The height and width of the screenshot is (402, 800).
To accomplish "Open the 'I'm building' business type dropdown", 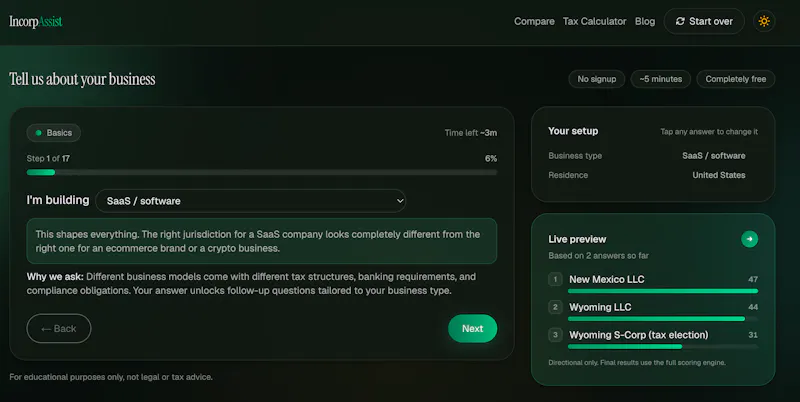I will [x=251, y=201].
